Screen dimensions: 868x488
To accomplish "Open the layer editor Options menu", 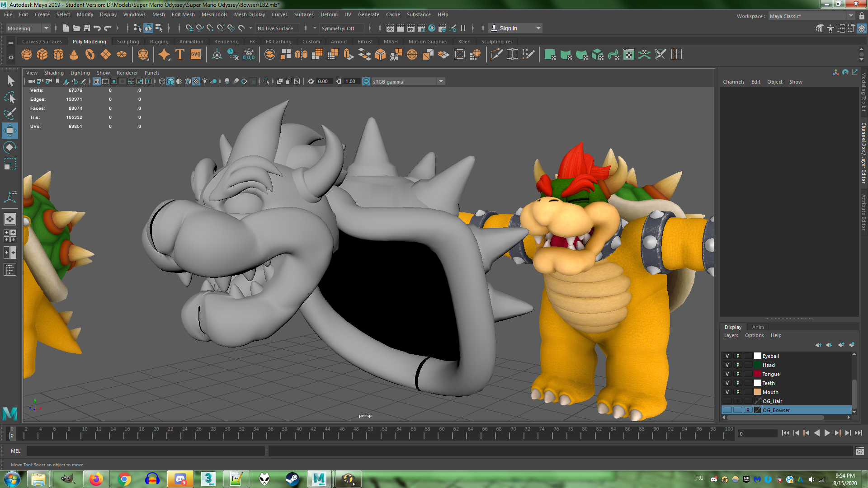I will pos(755,335).
